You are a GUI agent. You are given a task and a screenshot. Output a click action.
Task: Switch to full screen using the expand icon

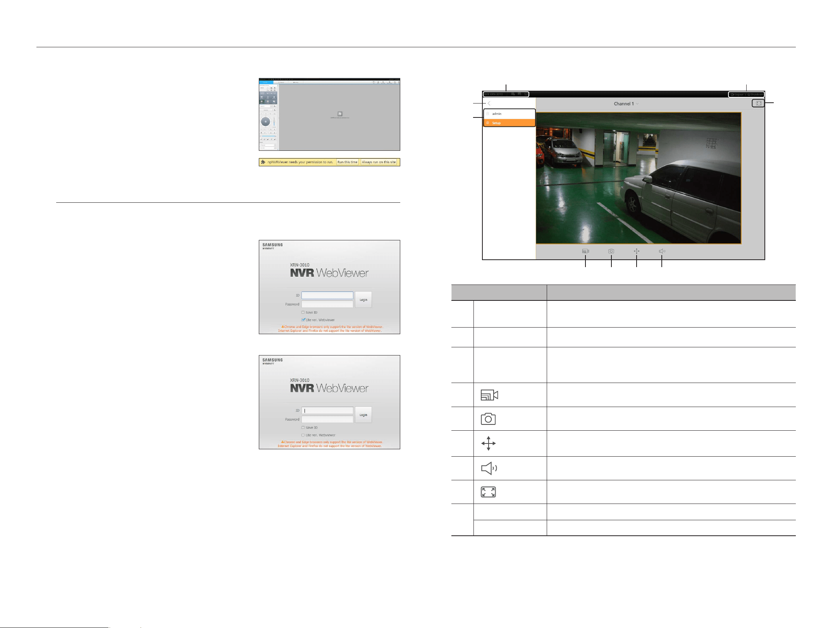tap(759, 104)
